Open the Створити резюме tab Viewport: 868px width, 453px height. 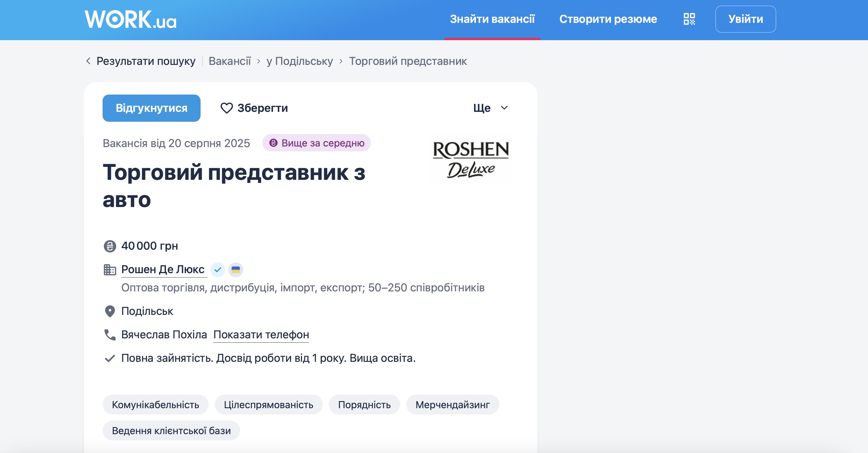(x=608, y=19)
